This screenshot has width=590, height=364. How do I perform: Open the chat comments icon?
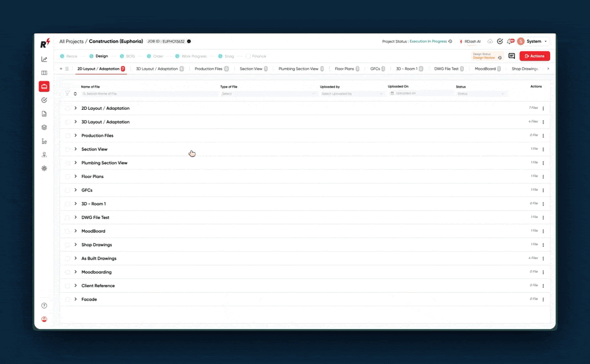click(x=511, y=56)
